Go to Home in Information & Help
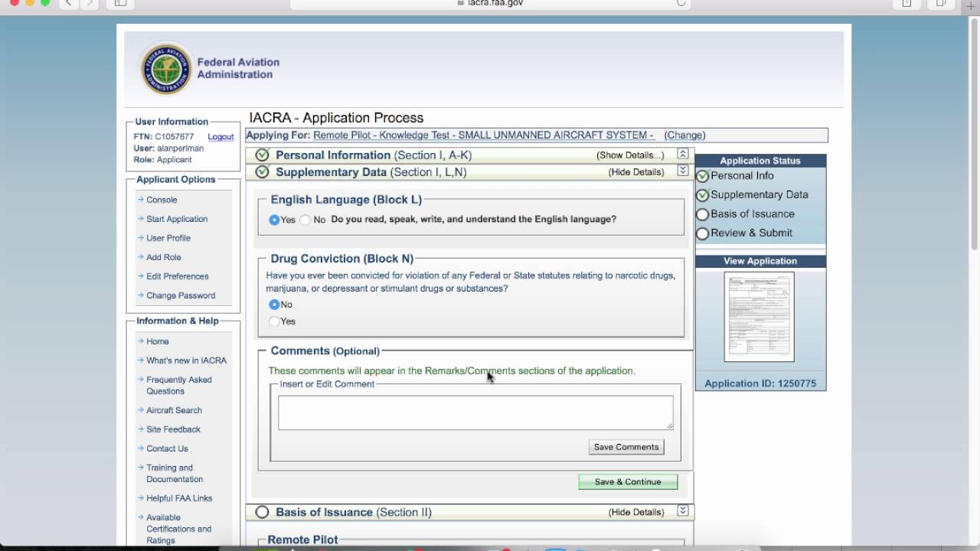980x551 pixels. [158, 341]
